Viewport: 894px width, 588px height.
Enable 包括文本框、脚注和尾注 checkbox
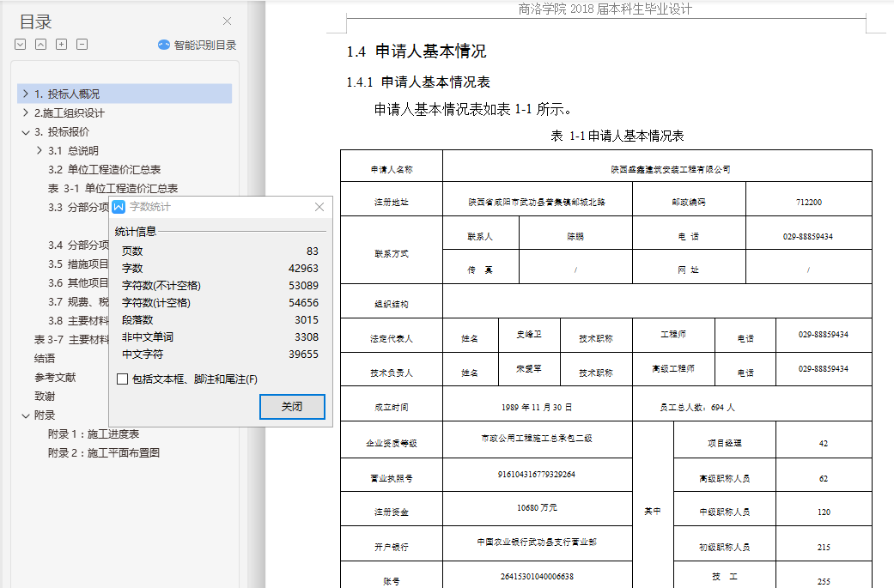point(122,379)
